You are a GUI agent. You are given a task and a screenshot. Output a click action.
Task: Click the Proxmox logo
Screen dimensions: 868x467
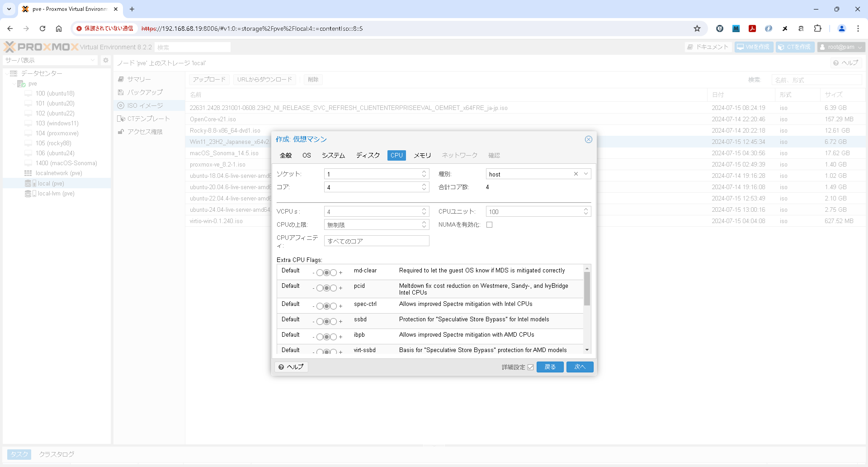point(41,47)
